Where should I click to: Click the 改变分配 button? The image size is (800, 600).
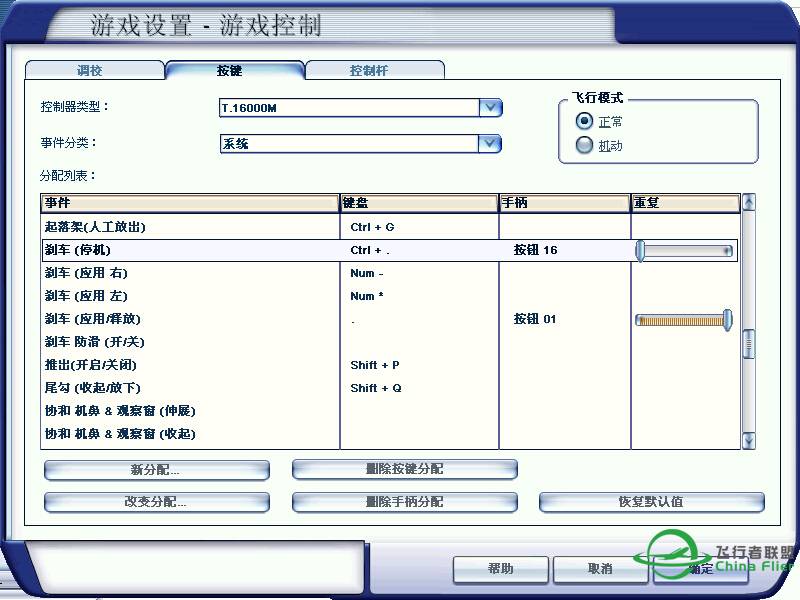[x=156, y=502]
